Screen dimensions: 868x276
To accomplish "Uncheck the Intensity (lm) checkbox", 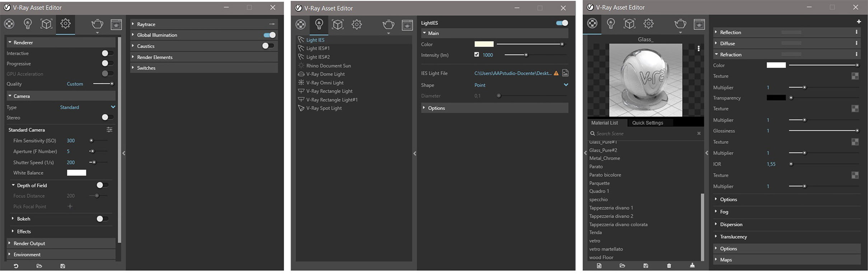I will [476, 55].
